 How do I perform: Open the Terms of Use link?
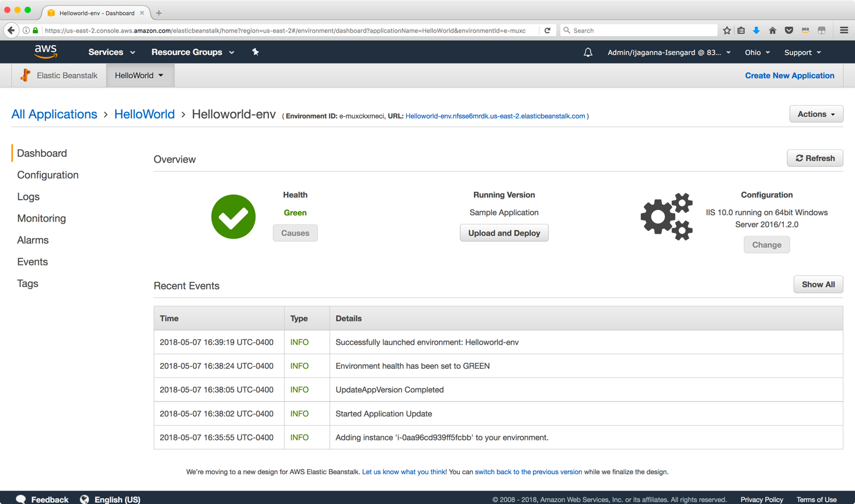[816, 500]
